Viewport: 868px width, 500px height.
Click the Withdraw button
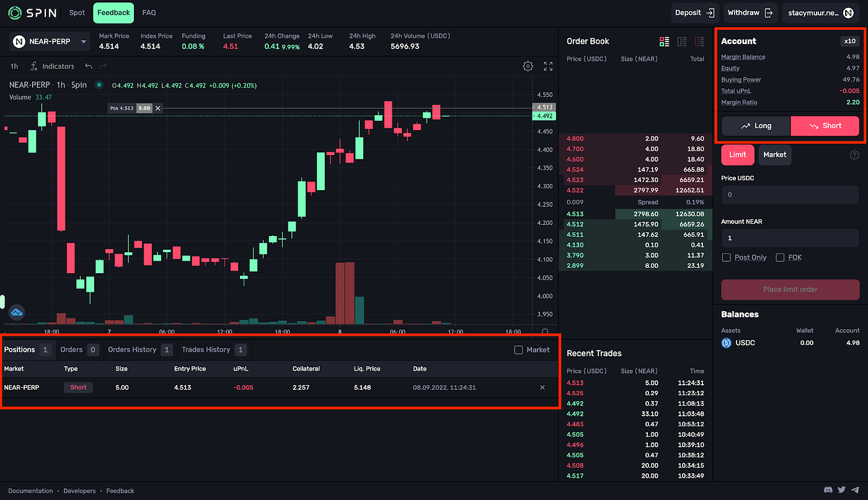[750, 12]
